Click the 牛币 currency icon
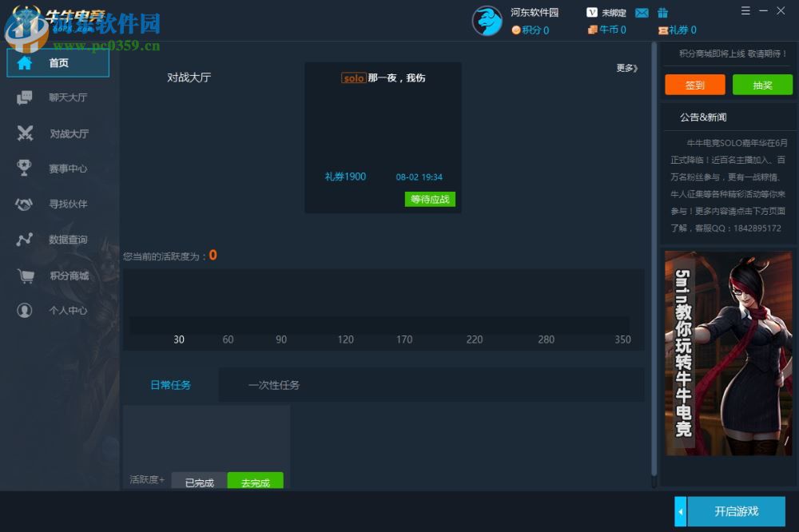This screenshot has height=532, width=799. (593, 30)
